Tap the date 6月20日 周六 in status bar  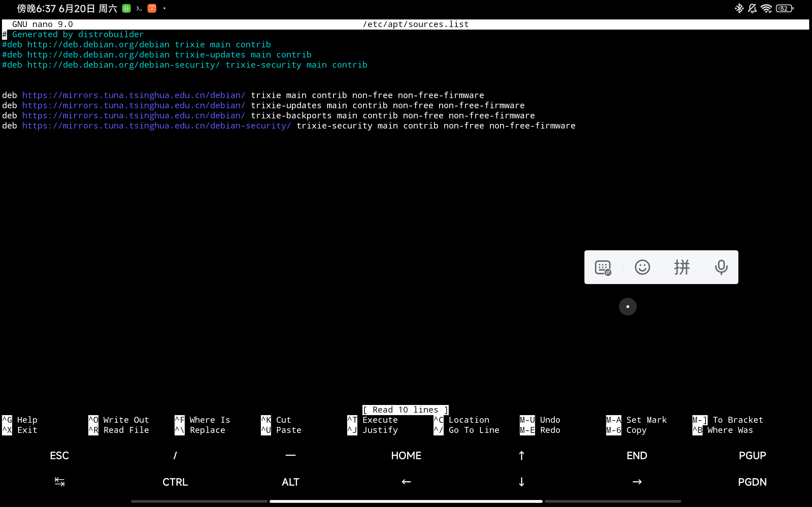click(x=88, y=8)
